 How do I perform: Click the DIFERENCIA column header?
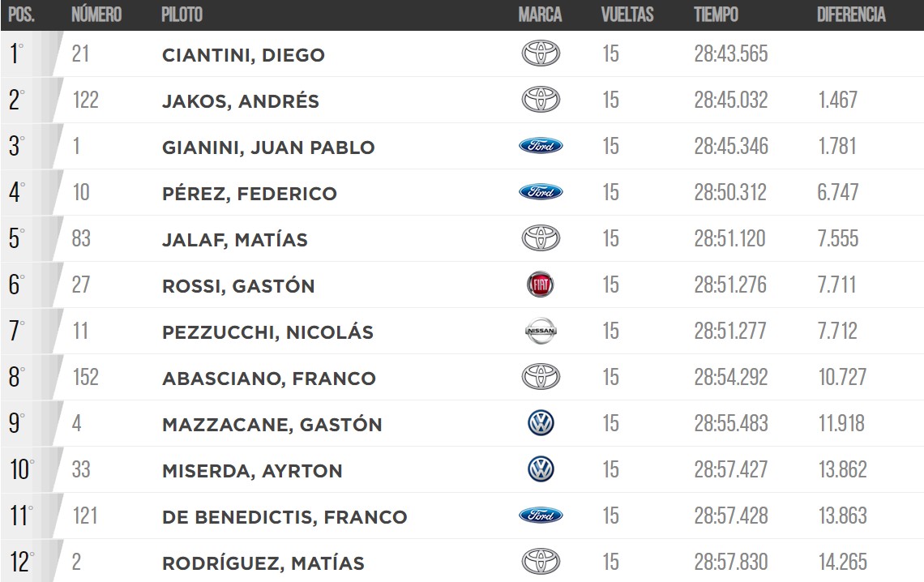[x=851, y=14]
